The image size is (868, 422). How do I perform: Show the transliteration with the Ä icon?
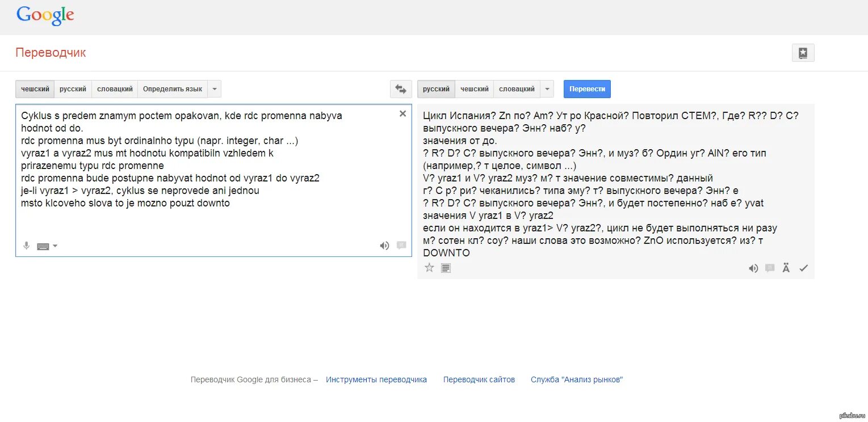(x=786, y=268)
